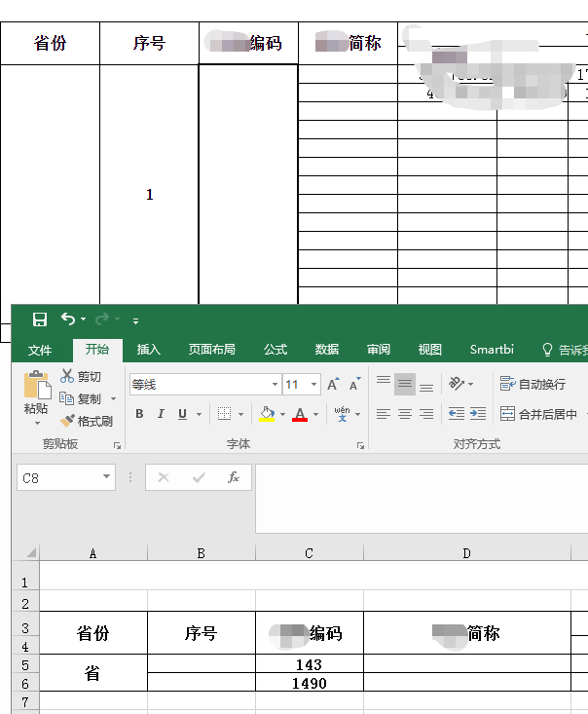This screenshot has width=588, height=714.
Task: Activate 格式刷 format painter
Action: pyautogui.click(x=87, y=421)
